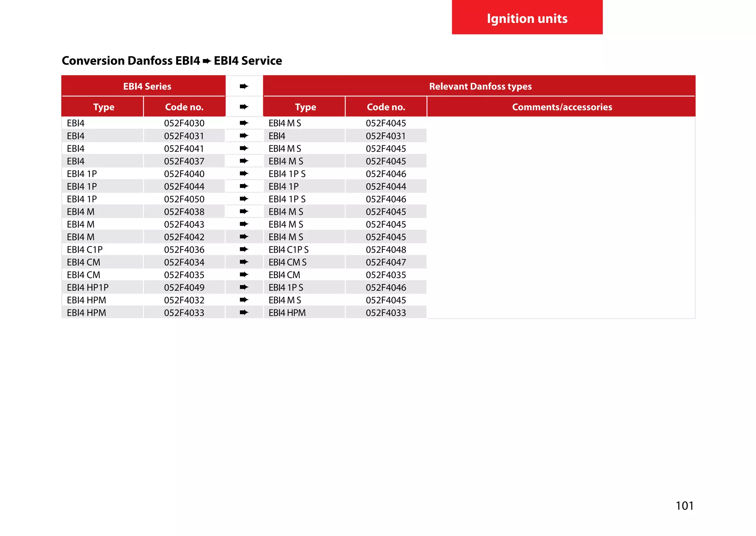Click arrow in last row 052F4033
This screenshot has width=756, height=536.
pyautogui.click(x=244, y=312)
